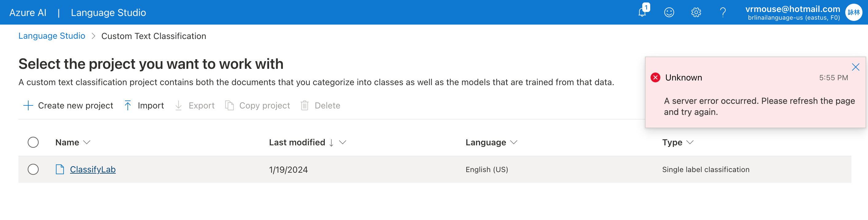Image resolution: width=868 pixels, height=220 pixels.
Task: Click the user avatar in top right
Action: tap(854, 12)
